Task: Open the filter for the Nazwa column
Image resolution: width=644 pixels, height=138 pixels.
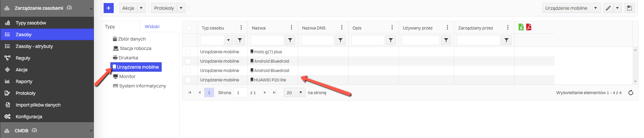Action: click(x=290, y=40)
